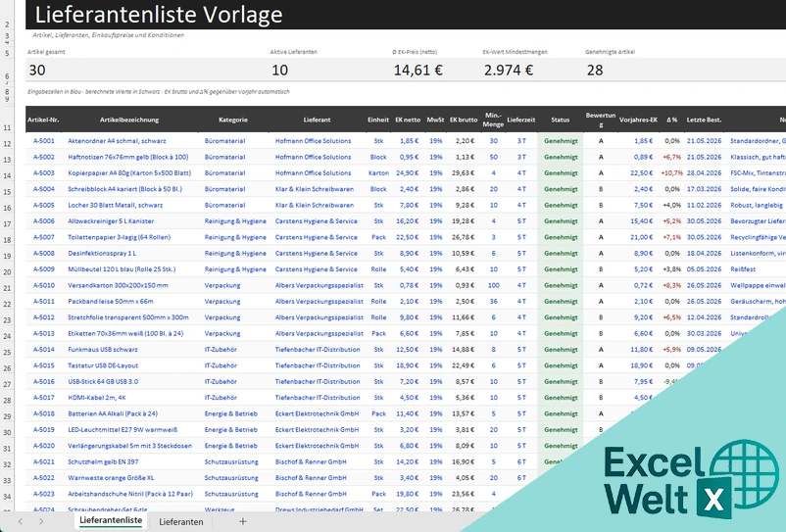Add a new sheet with the plus button
Image resolution: width=786 pixels, height=532 pixels.
click(243, 521)
